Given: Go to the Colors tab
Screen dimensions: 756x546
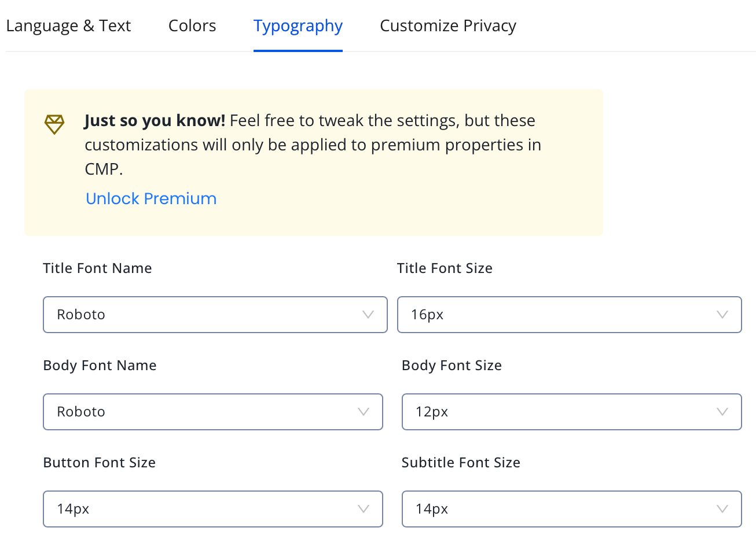Looking at the screenshot, I should (192, 26).
